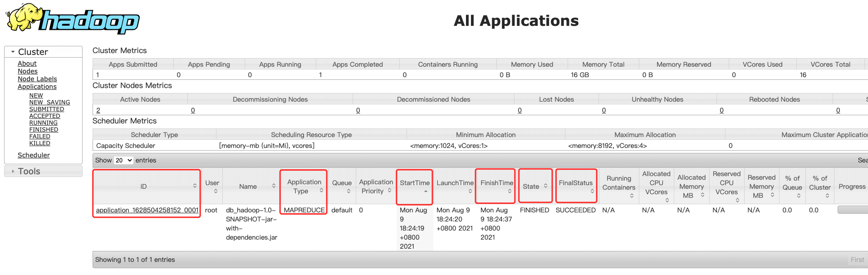Filter applications by NEW_SAVING state

click(49, 102)
